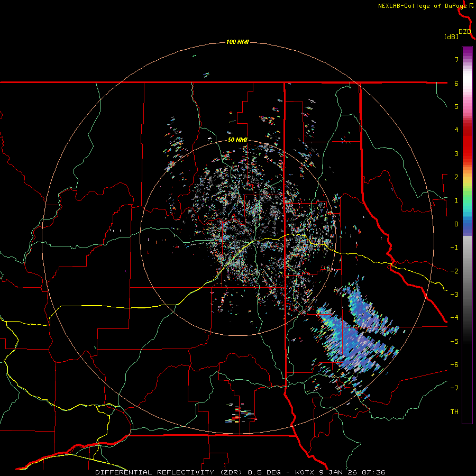
Task: Click the positive 2 scale label
Action: click(x=456, y=177)
